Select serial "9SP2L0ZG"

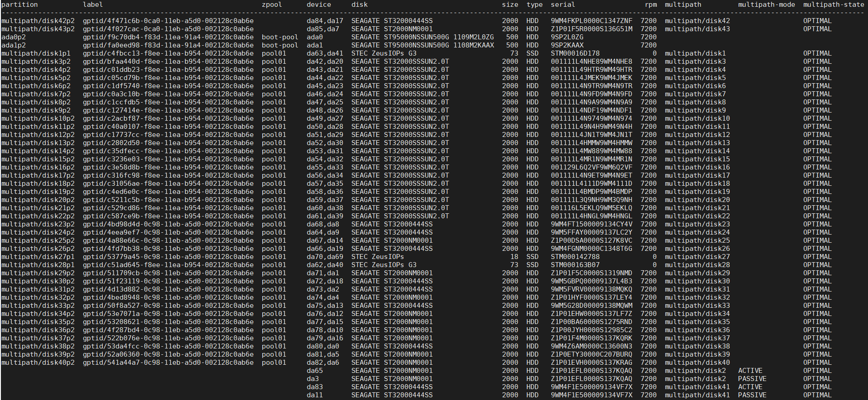pyautogui.click(x=567, y=37)
